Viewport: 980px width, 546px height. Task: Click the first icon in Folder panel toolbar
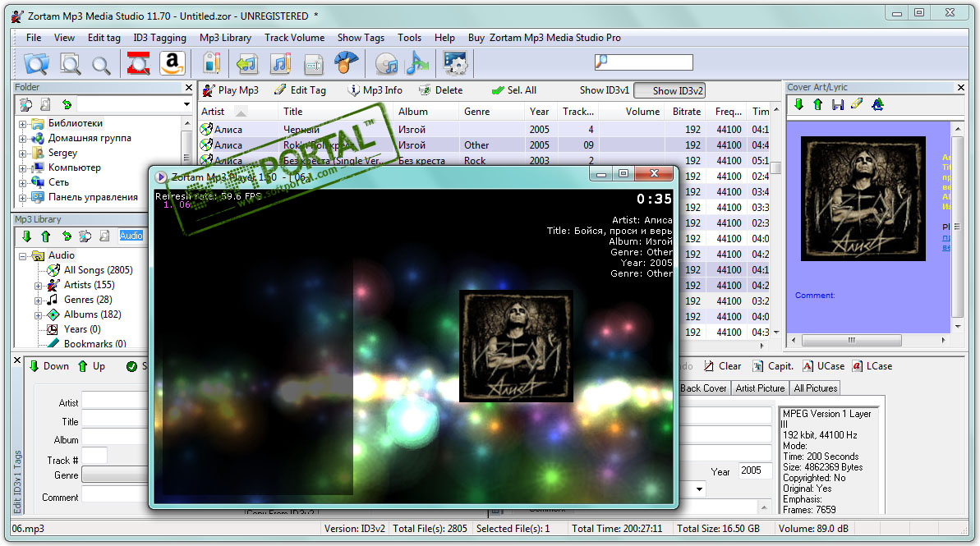(x=26, y=104)
